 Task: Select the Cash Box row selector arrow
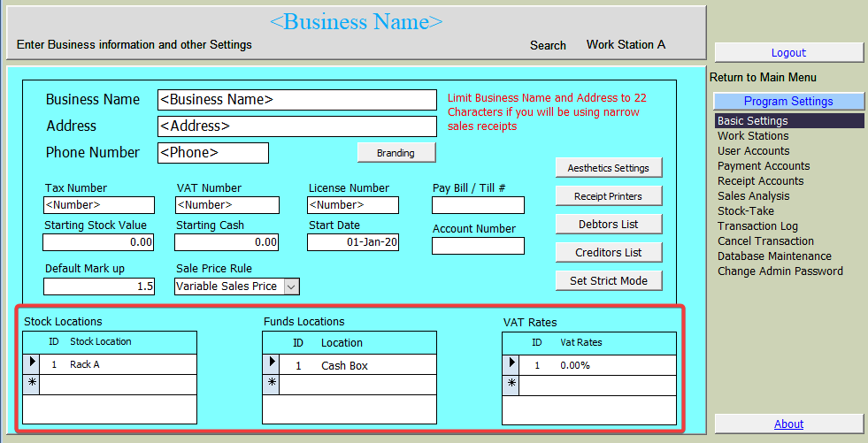point(272,364)
